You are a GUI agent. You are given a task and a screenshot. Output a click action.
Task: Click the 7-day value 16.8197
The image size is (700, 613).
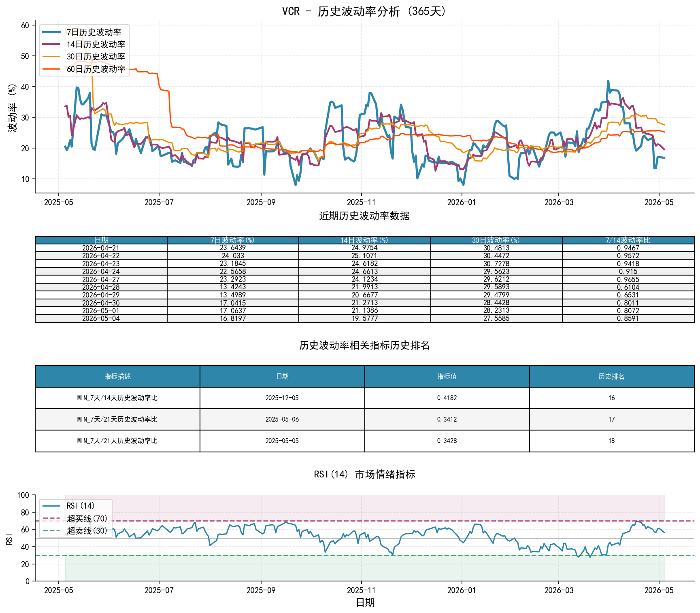[233, 318]
